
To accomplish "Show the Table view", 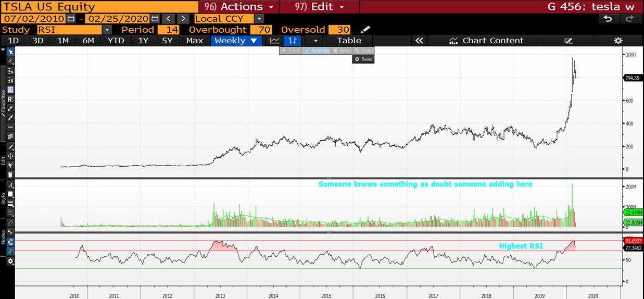I will 349,41.
